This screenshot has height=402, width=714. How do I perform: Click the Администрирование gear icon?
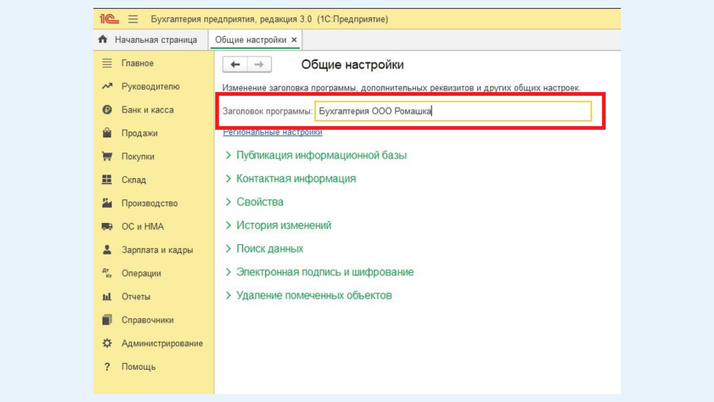[107, 343]
